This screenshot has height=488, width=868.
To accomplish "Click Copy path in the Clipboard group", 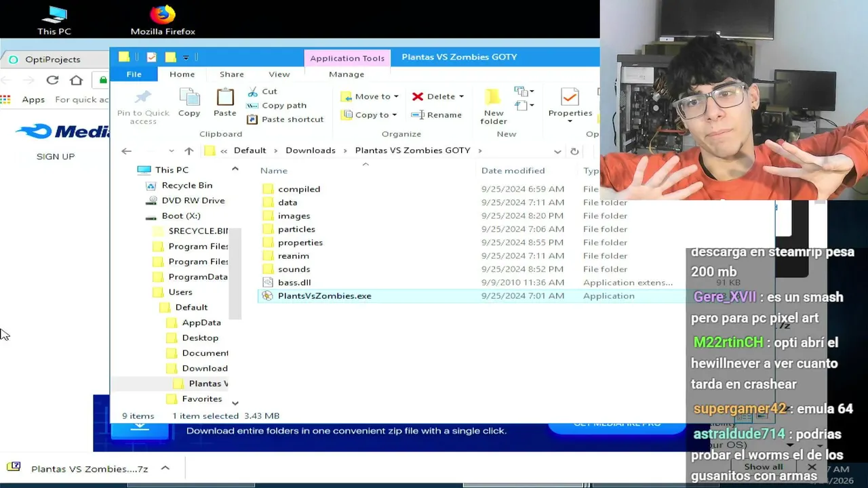I will [x=277, y=106].
